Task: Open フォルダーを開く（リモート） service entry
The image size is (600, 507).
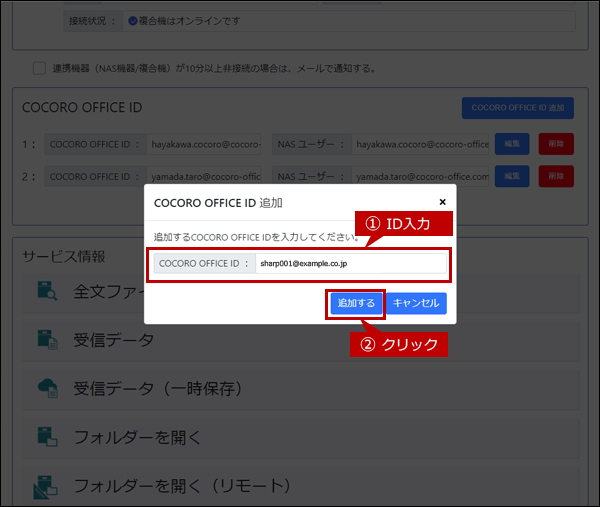Action: pyautogui.click(x=301, y=486)
